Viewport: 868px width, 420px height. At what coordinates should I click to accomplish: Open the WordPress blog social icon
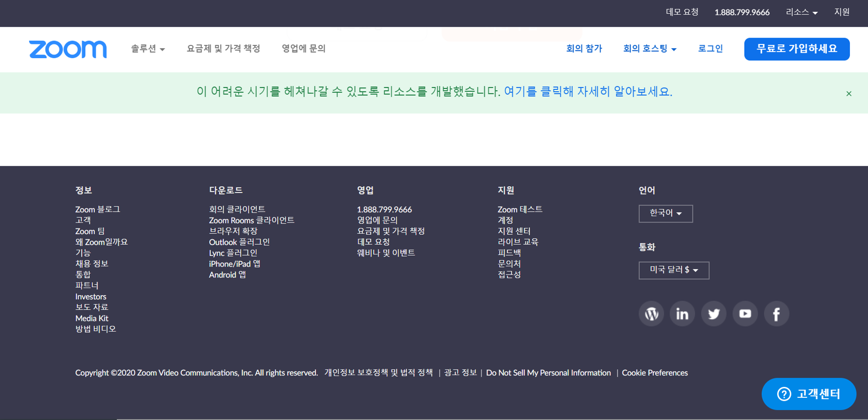[x=651, y=313]
